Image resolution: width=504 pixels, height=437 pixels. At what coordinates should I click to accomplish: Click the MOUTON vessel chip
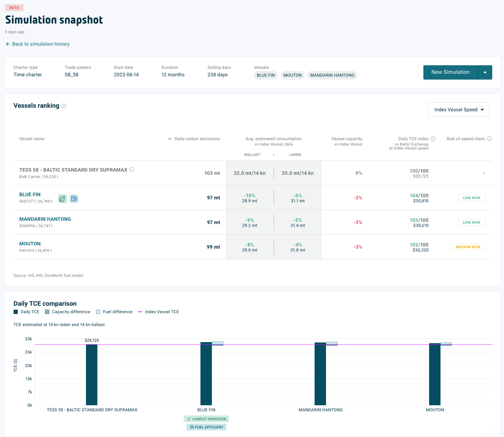292,75
